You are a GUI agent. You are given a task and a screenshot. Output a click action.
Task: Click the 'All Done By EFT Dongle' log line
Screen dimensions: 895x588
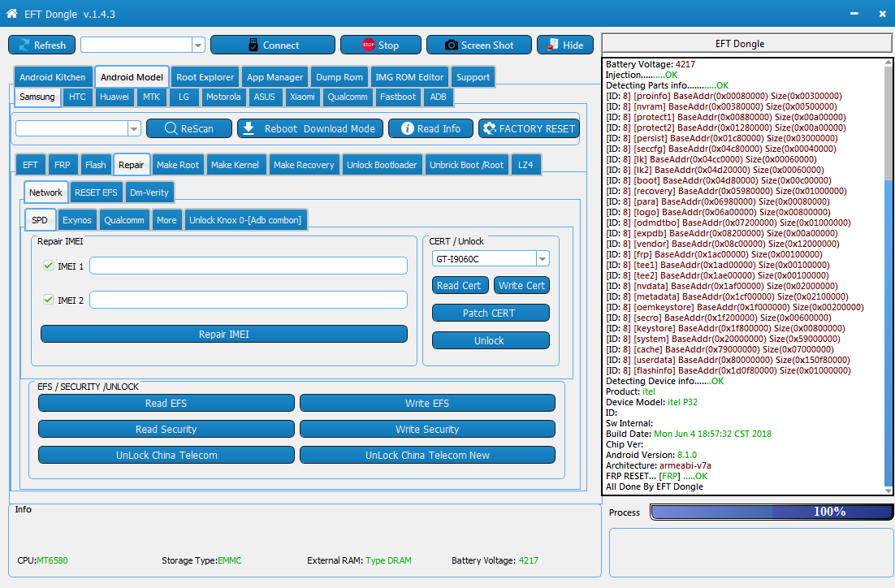[x=654, y=486]
